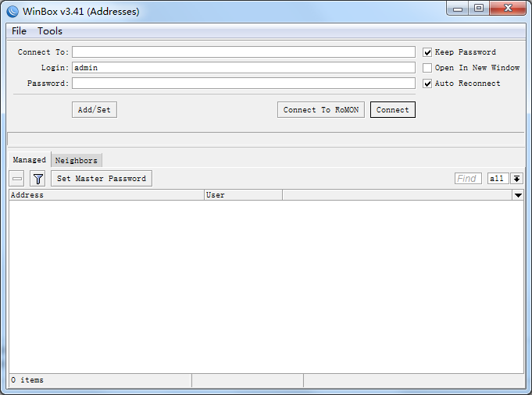This screenshot has width=532, height=395.
Task: Toggle the Keep Password checkbox
Action: [427, 52]
